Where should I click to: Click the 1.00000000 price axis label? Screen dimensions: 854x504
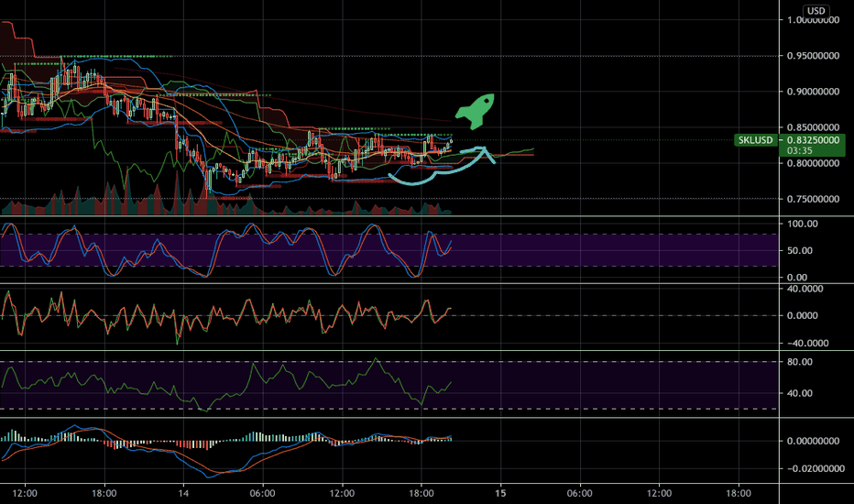pos(813,20)
